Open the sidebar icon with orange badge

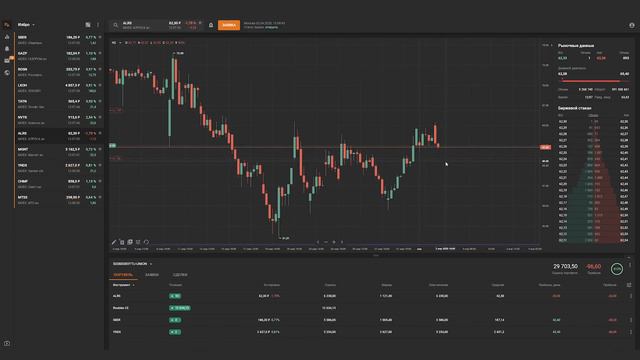(x=7, y=60)
